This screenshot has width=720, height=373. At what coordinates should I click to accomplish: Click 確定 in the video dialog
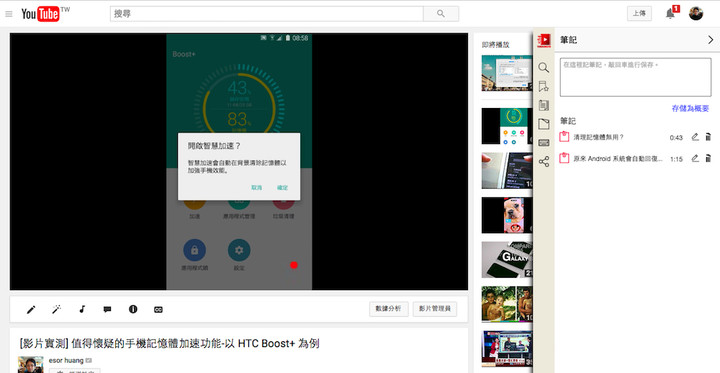[x=282, y=187]
